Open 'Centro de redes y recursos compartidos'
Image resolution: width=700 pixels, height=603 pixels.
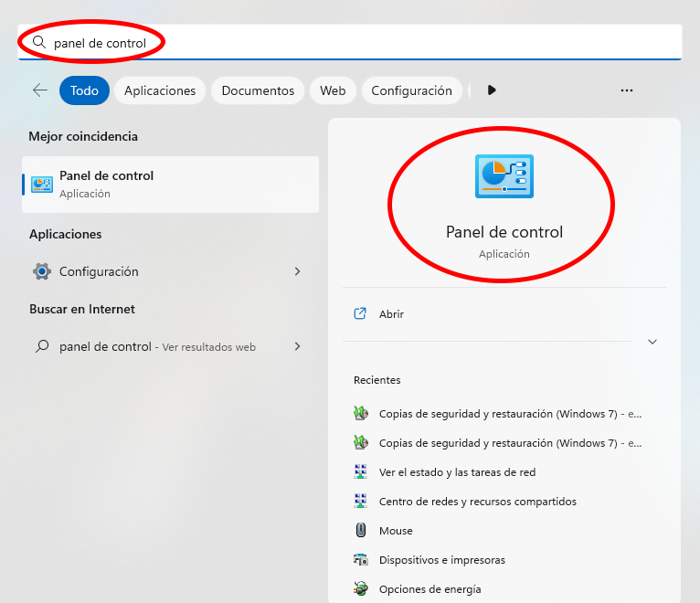click(x=504, y=502)
